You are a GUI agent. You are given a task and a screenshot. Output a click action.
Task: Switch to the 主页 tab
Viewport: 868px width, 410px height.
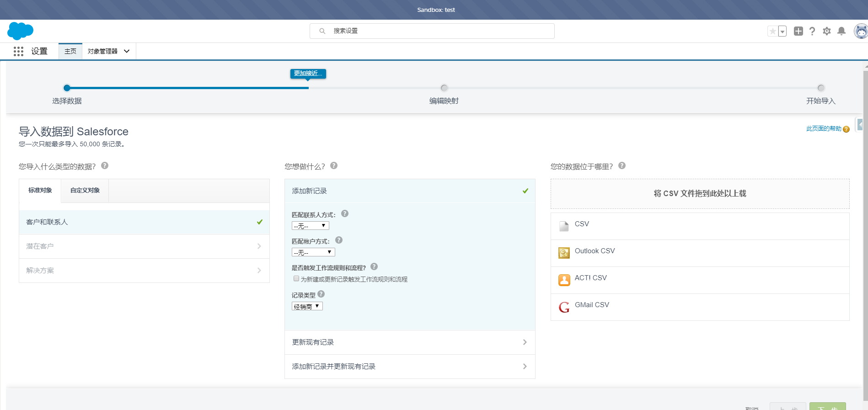pyautogui.click(x=70, y=51)
